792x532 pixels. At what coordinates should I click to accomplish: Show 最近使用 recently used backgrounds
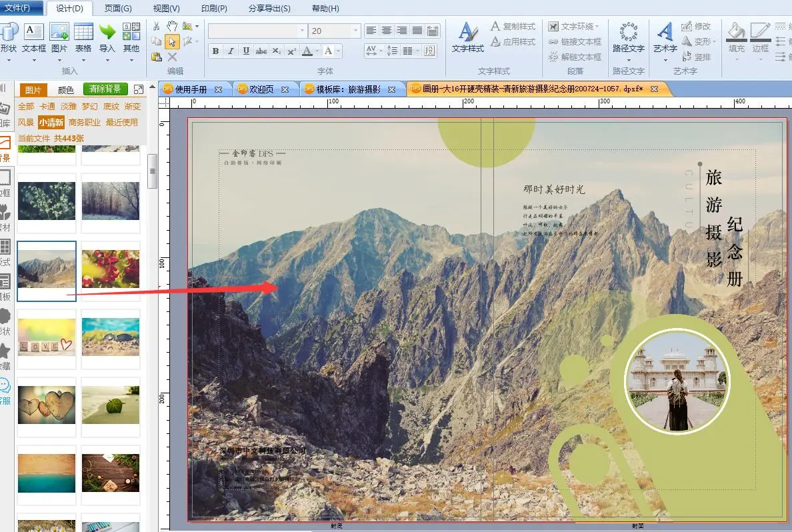point(122,122)
